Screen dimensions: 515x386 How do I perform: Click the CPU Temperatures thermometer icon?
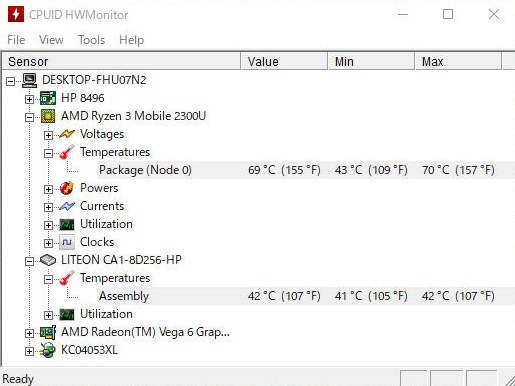[x=67, y=152]
